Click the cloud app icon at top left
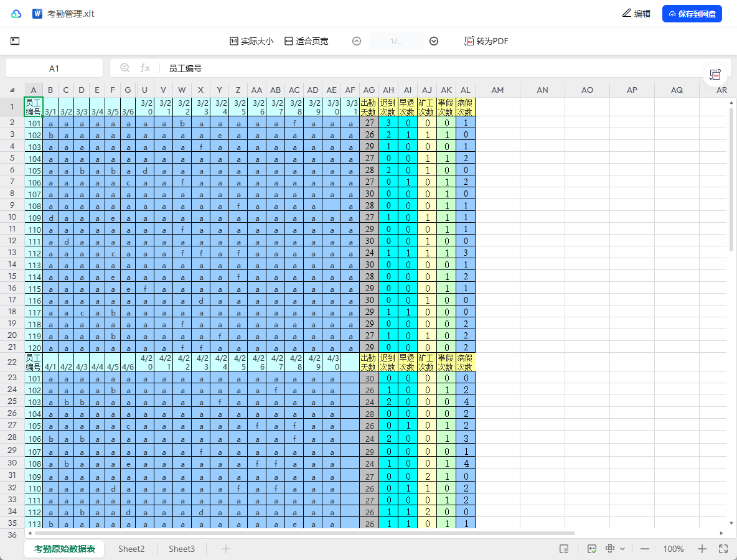The image size is (737, 560). 16,13
